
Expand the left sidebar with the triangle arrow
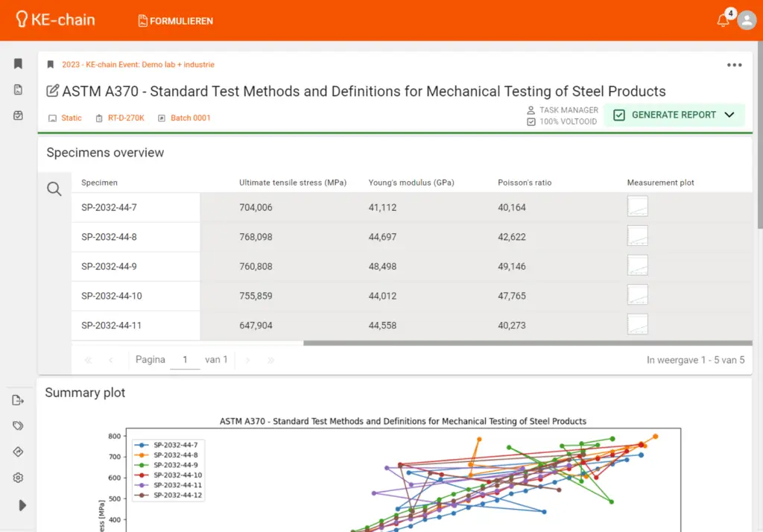click(x=22, y=505)
